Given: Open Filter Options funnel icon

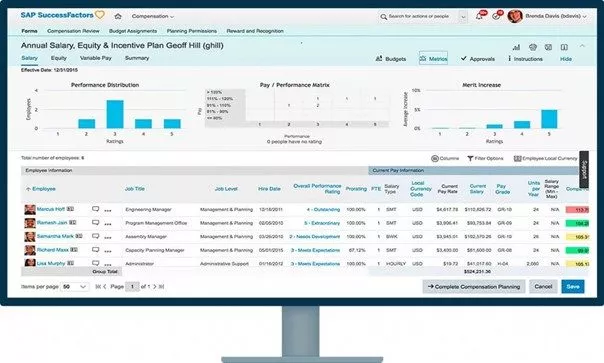Looking at the screenshot, I should (470, 158).
